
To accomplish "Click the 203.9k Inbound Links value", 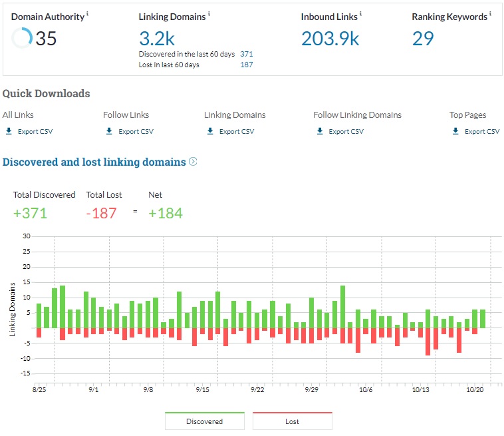I will click(330, 39).
